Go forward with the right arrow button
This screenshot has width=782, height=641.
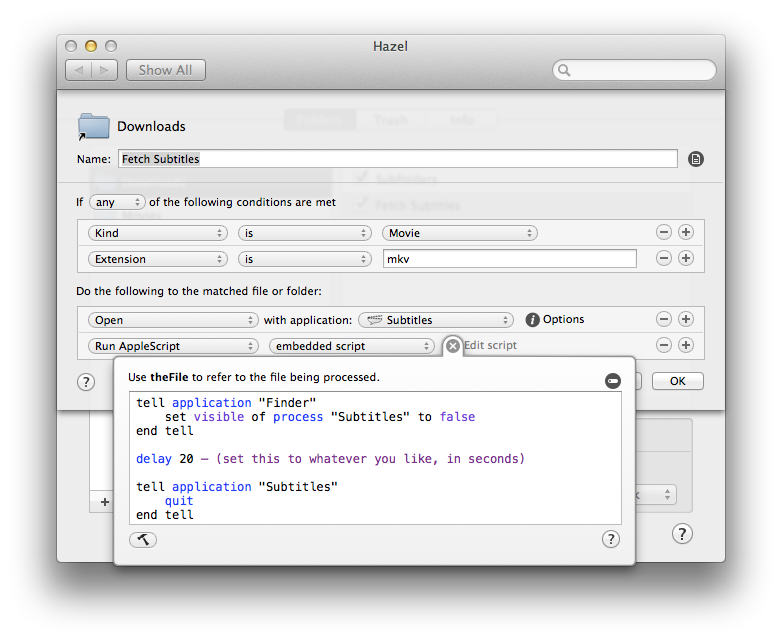[x=105, y=70]
